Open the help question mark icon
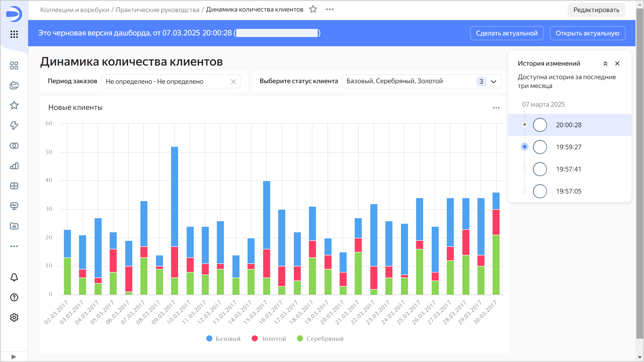The width and height of the screenshot is (644, 362). [x=14, y=297]
